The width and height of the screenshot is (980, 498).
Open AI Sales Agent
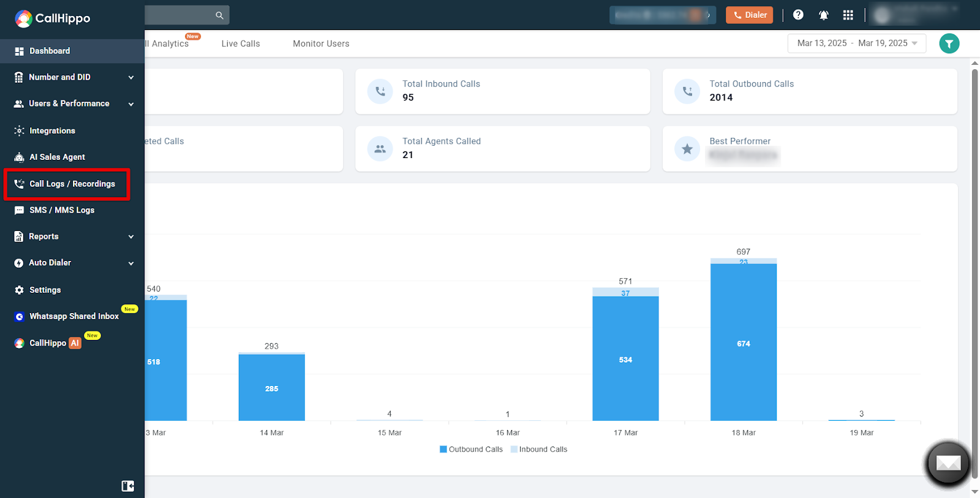57,157
